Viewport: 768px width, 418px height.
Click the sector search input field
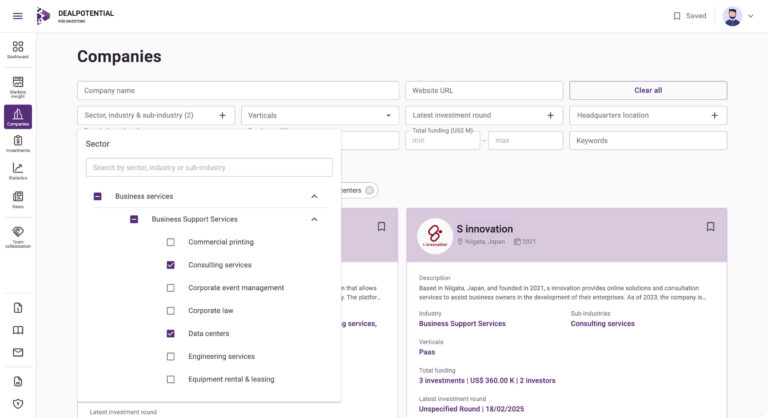click(208, 167)
